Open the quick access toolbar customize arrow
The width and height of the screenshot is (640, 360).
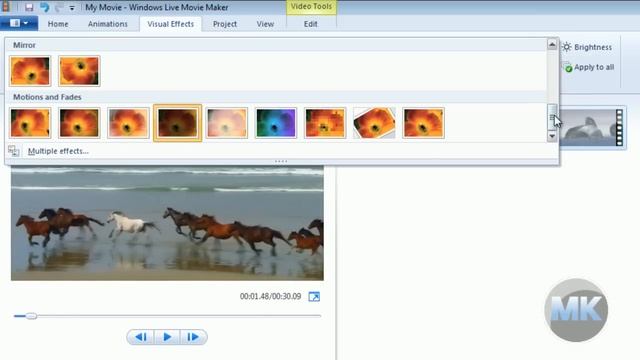click(x=72, y=8)
